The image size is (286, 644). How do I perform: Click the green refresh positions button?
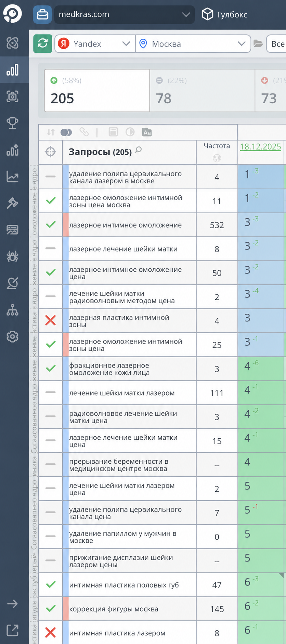pyautogui.click(x=42, y=43)
